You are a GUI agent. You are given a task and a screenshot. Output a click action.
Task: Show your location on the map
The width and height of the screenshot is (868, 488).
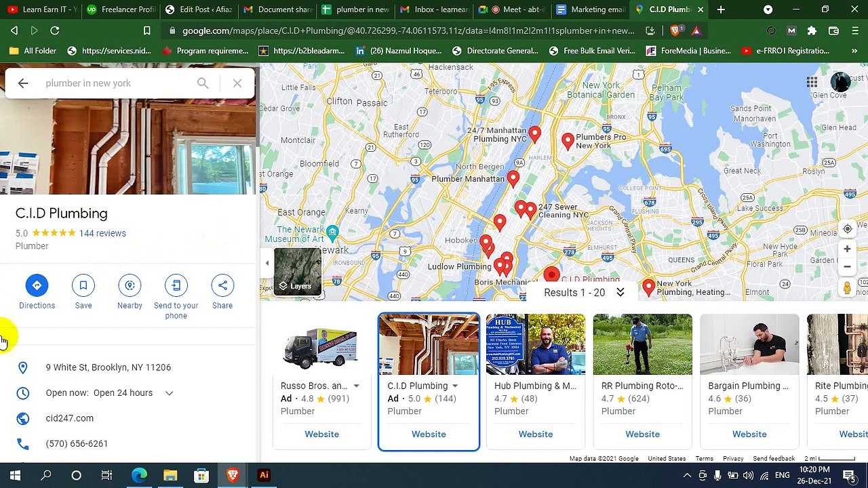coord(847,229)
